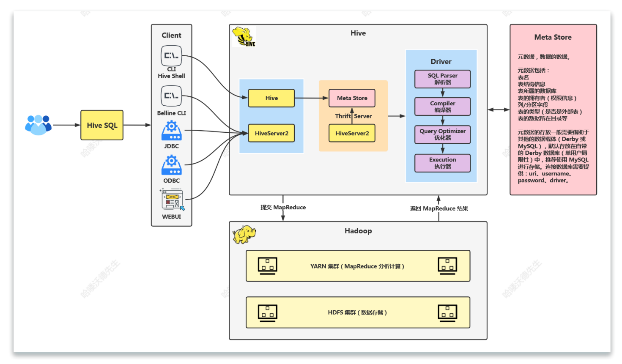Viewport: 622px width, 364px height.
Task: Click the '表结构信息' line in Meta Store
Action: click(x=532, y=84)
